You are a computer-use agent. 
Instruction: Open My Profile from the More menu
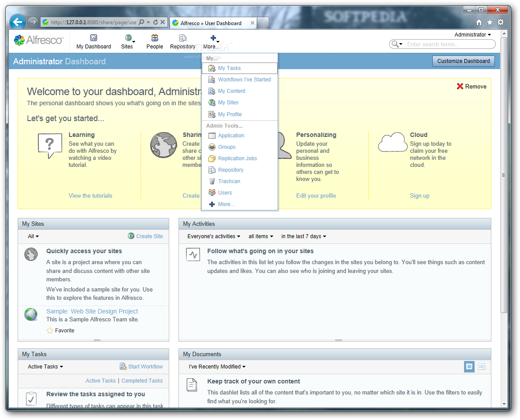pos(239,114)
